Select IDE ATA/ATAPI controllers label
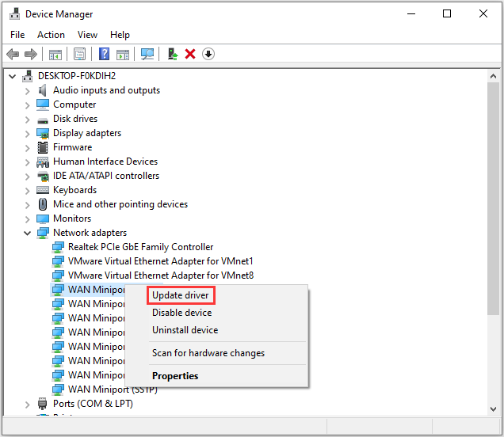The height and width of the screenshot is (437, 504). click(x=106, y=176)
